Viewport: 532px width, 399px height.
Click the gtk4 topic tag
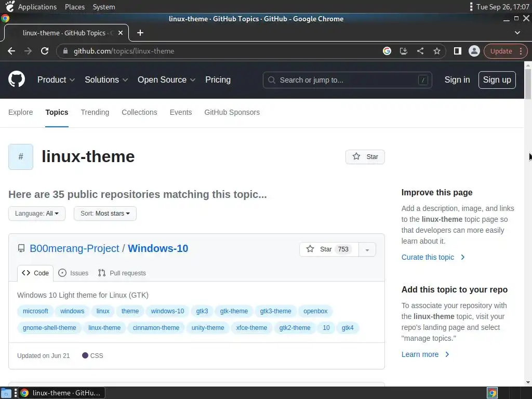(348, 328)
